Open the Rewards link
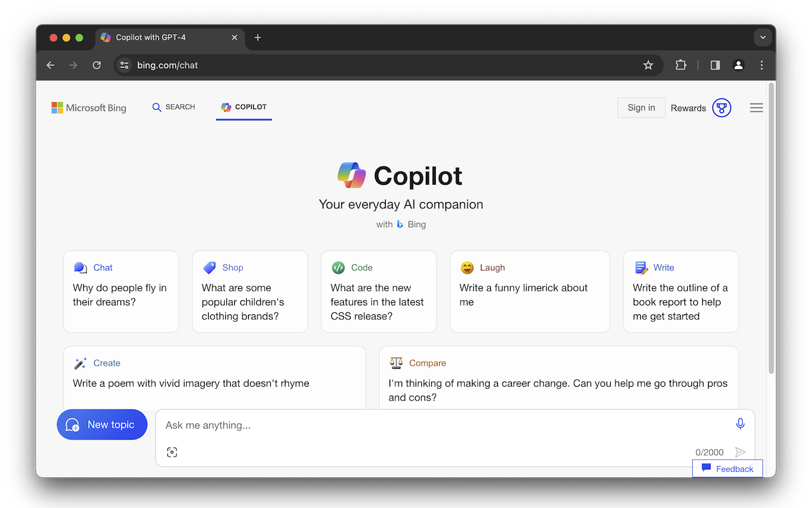This screenshot has height=508, width=812. point(688,108)
